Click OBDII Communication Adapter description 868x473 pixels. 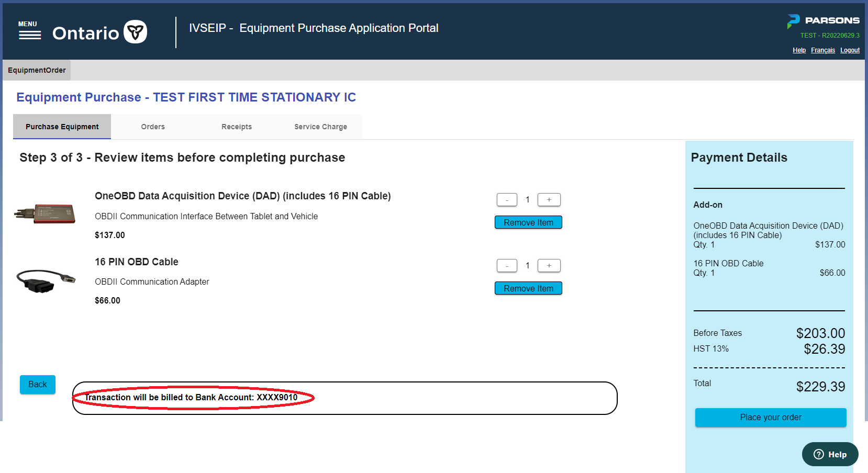point(152,281)
